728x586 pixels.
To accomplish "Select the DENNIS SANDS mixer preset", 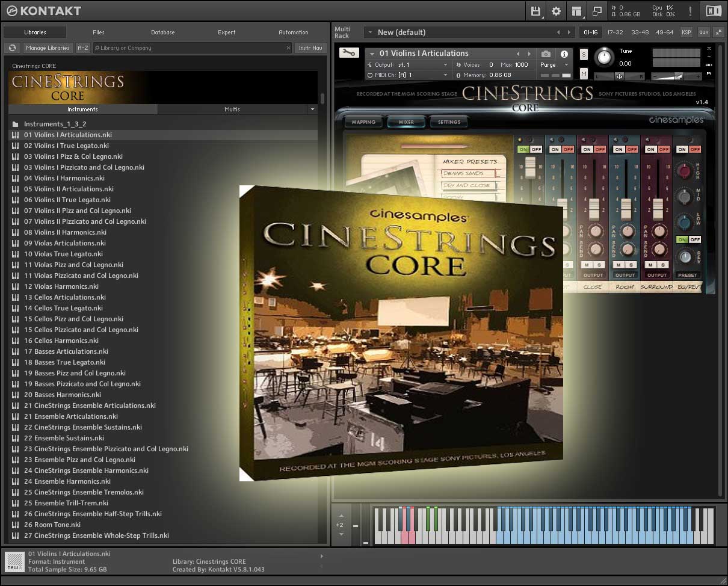I will coord(469,173).
